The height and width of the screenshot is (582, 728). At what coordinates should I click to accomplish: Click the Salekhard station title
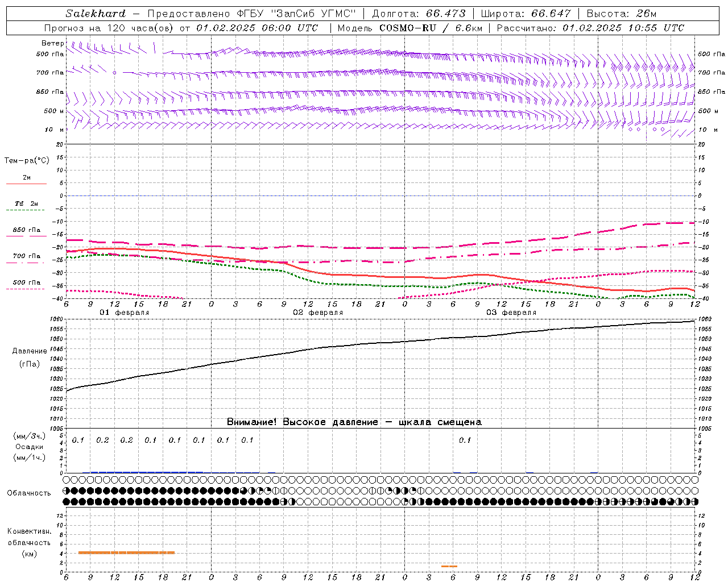pyautogui.click(x=96, y=14)
